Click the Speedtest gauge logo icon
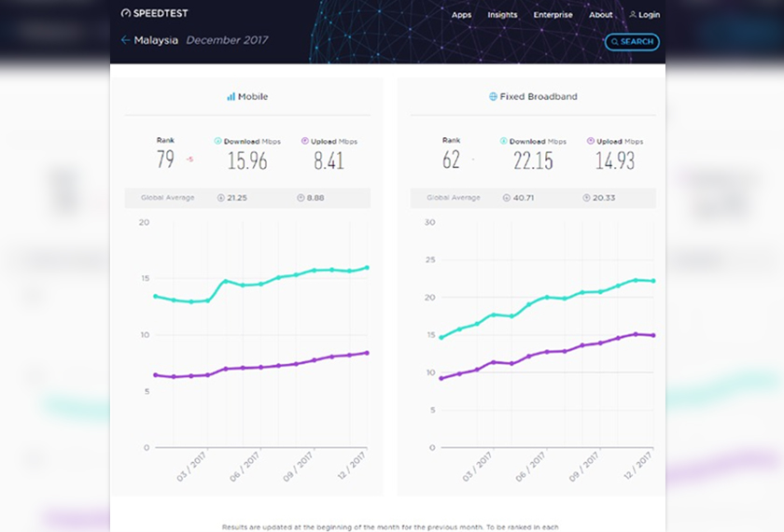Image resolution: width=784 pixels, height=532 pixels. (x=126, y=14)
